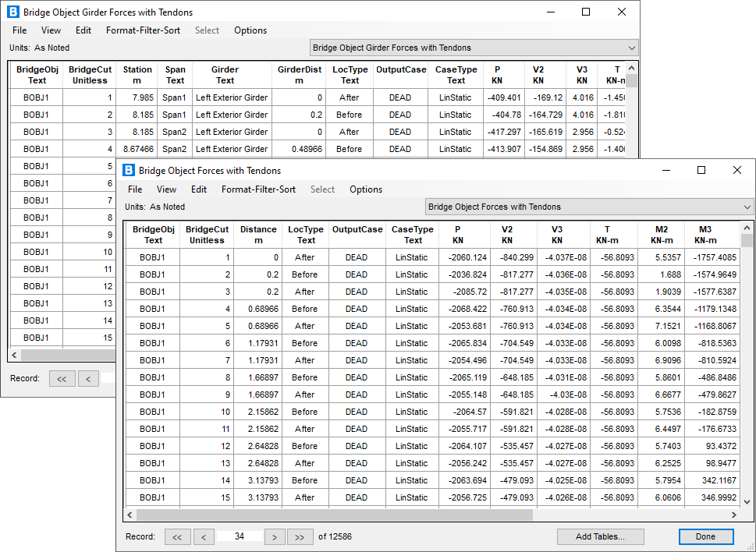Click Distance cell 0.68966 in row 4
This screenshot has width=756, height=552.
(258, 309)
